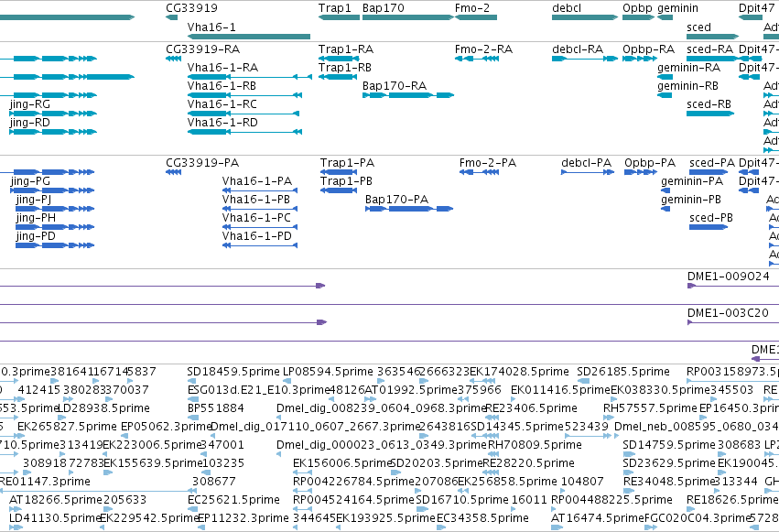The image size is (779, 532).
Task: Select the geminin-RB transcript label
Action: click(687, 86)
